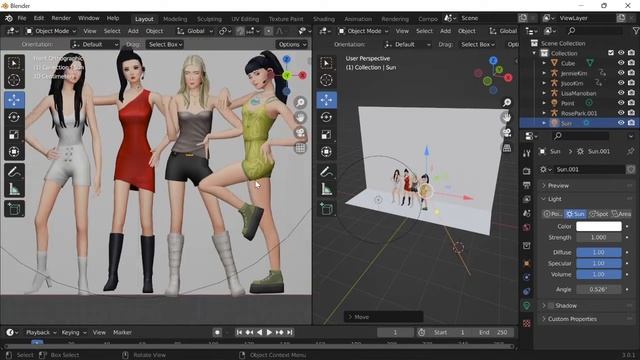Open Object Mode dropdown in left viewport
Viewport: 640px width, 360px height.
click(51, 31)
